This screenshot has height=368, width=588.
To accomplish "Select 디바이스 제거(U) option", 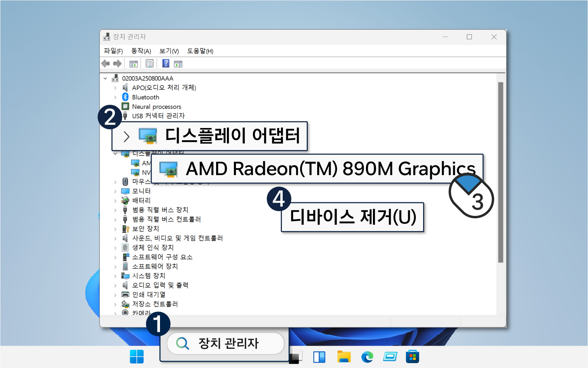I will 353,217.
